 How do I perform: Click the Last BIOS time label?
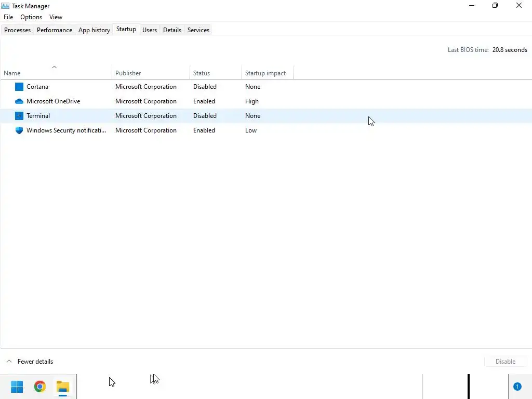[x=468, y=49]
